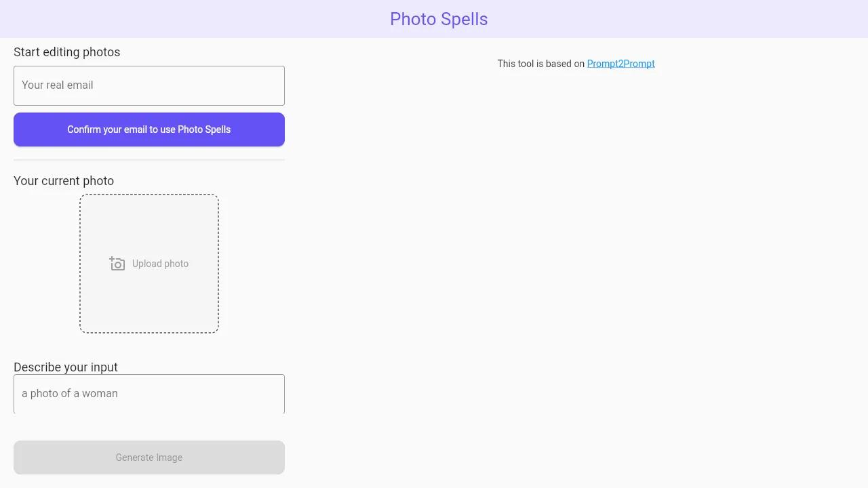868x488 pixels.
Task: Click the divider line below the confirm button
Action: (149, 160)
